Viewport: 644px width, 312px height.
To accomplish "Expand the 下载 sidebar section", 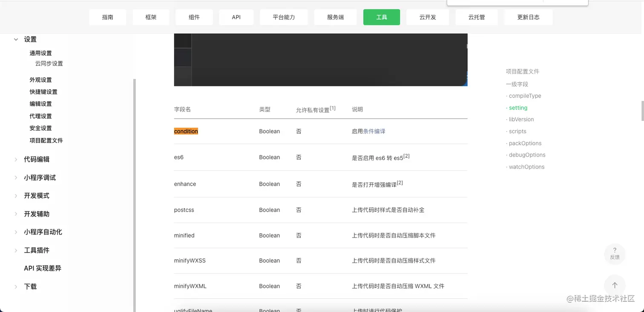I will pyautogui.click(x=30, y=286).
